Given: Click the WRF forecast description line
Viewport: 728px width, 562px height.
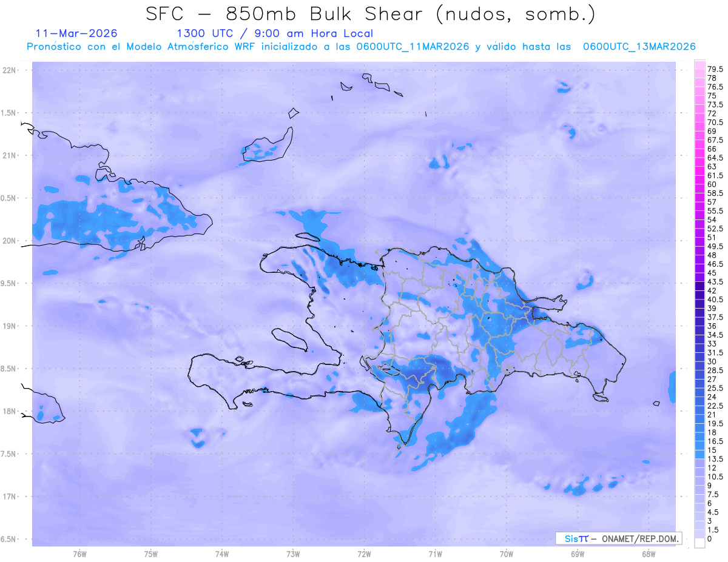Looking at the screenshot, I should pos(361,46).
